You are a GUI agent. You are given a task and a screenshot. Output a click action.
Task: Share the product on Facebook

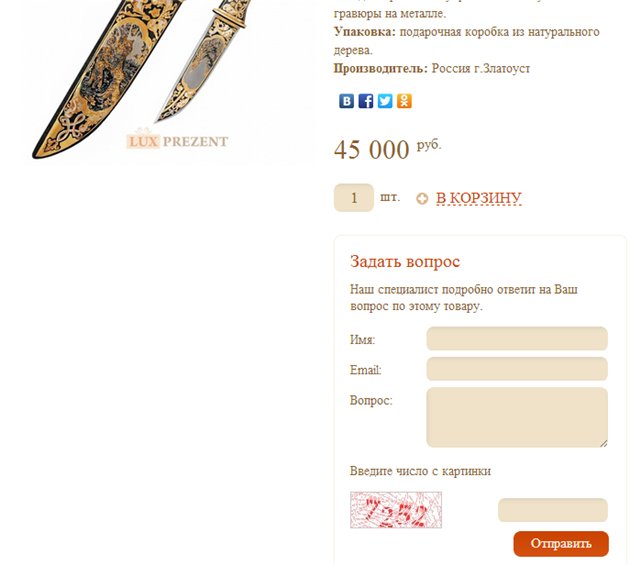[366, 101]
